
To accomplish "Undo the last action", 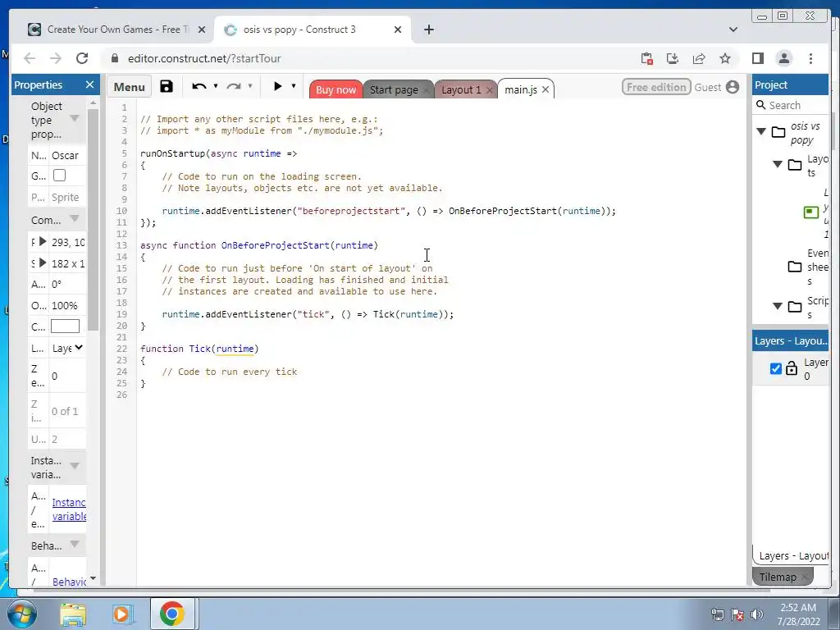I will (199, 86).
